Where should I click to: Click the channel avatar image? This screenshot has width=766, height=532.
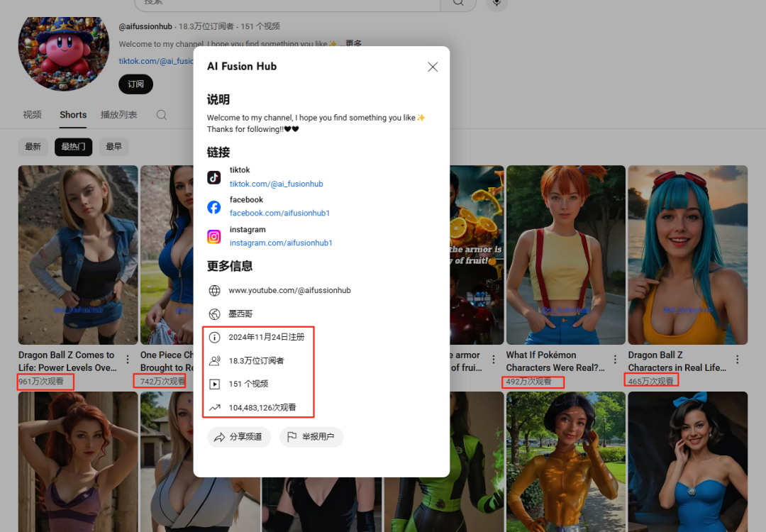(x=64, y=53)
